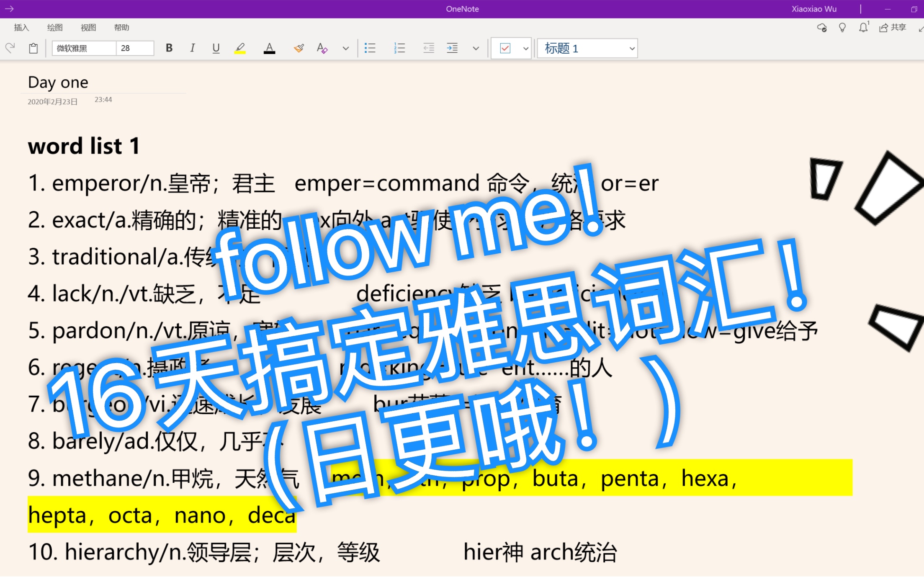Click the page title Day one

coord(58,82)
